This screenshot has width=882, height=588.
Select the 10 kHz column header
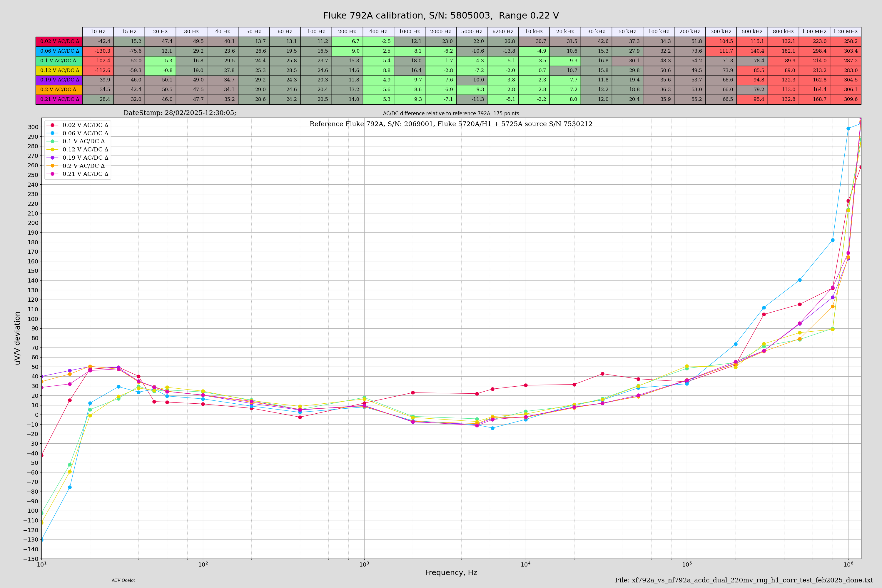point(534,32)
